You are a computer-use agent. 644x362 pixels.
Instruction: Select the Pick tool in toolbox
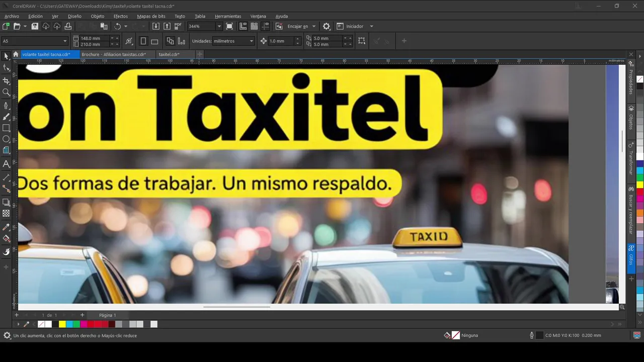(6, 56)
